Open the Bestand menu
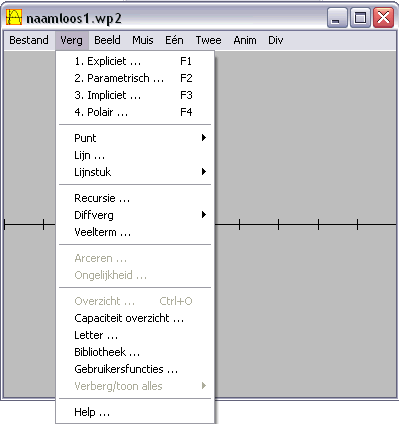 tap(29, 40)
